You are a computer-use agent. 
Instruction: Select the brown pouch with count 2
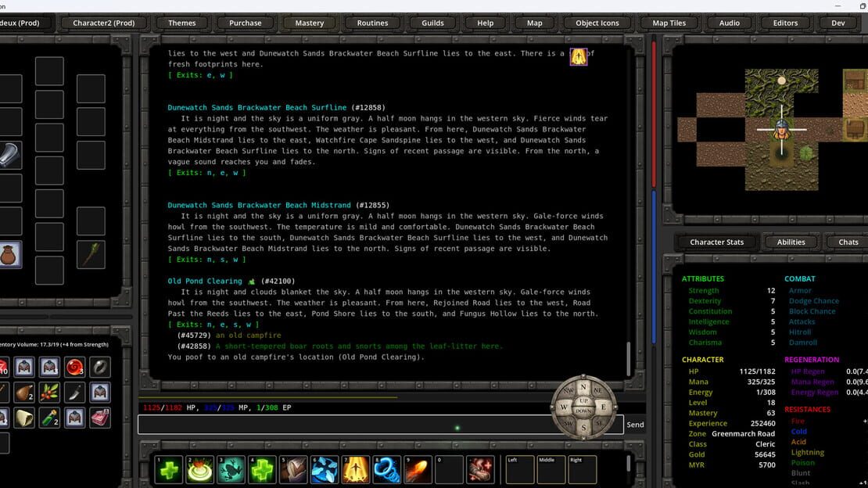tap(23, 392)
